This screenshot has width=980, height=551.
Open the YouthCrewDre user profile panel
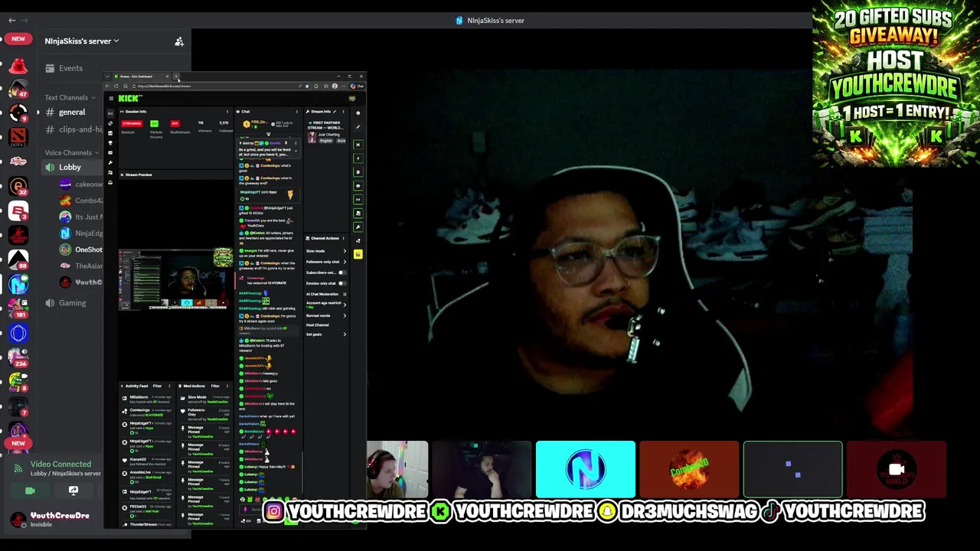[x=52, y=520]
